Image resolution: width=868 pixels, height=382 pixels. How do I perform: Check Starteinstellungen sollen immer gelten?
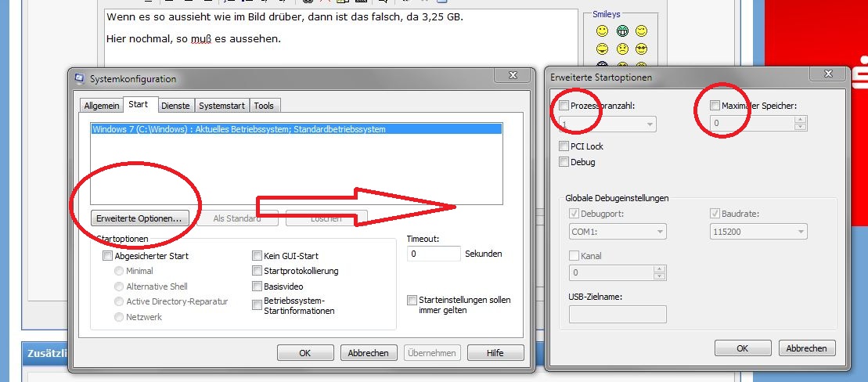coord(412,300)
